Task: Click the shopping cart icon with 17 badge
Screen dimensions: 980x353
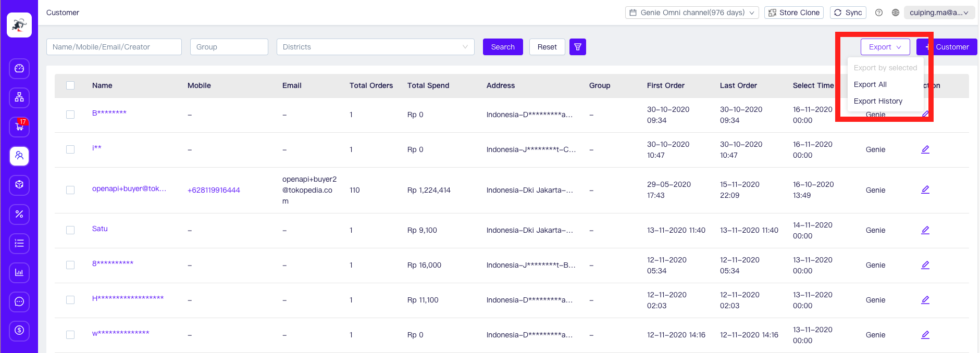Action: 19,127
